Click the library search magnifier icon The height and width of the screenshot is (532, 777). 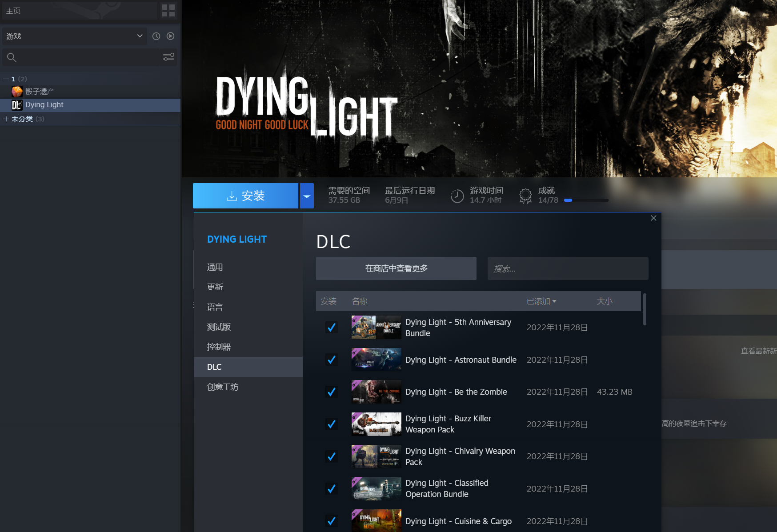point(12,57)
